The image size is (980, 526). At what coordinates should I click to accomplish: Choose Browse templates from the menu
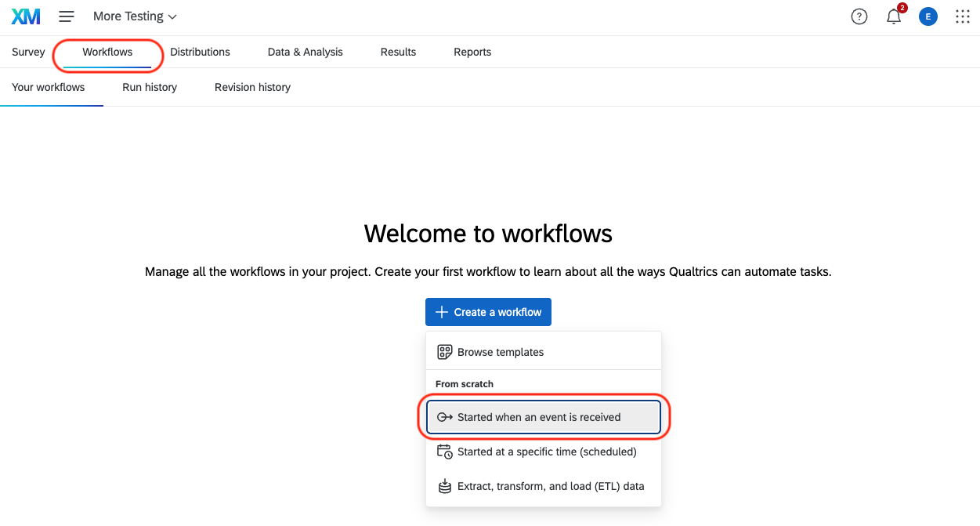[x=544, y=352]
